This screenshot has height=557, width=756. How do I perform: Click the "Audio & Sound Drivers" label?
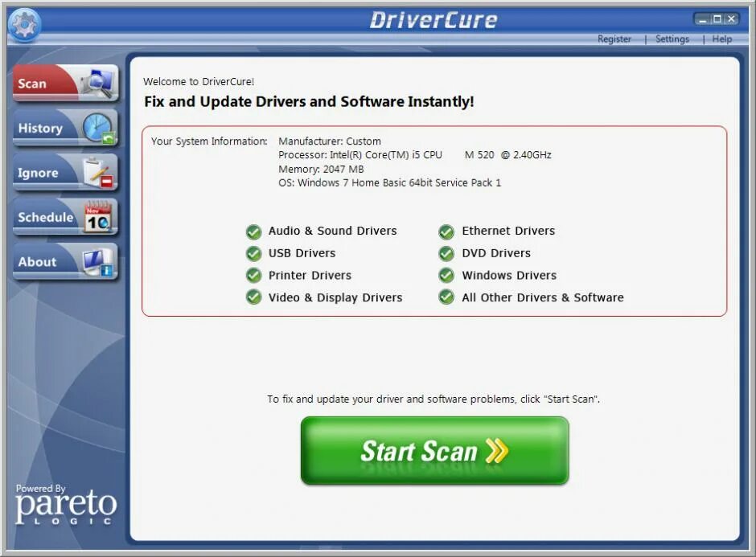pos(333,231)
